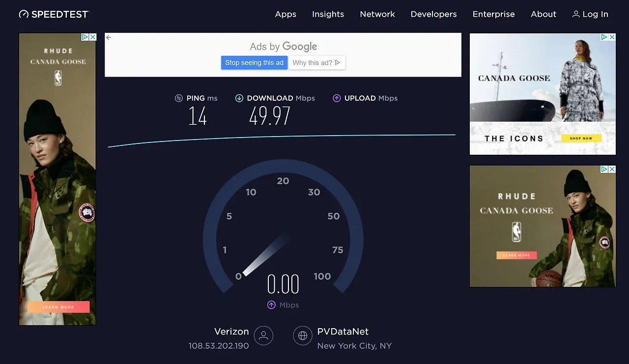Click Shop Now on The Icons ad
629x364 pixels.
[581, 139]
